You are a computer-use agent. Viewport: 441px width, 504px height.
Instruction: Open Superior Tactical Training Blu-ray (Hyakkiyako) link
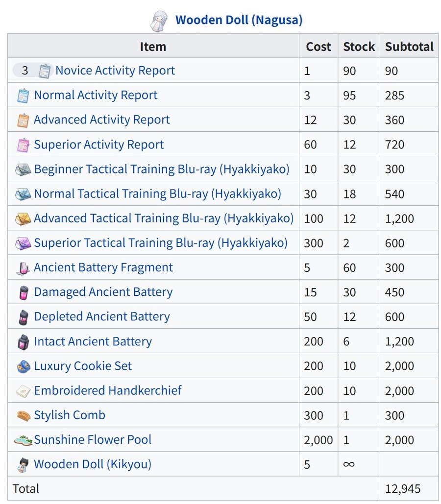click(160, 243)
